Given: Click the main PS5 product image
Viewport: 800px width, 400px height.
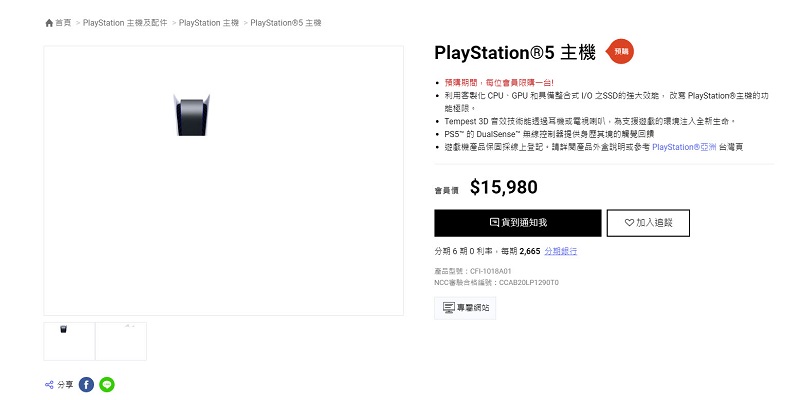Looking at the screenshot, I should click(x=190, y=115).
